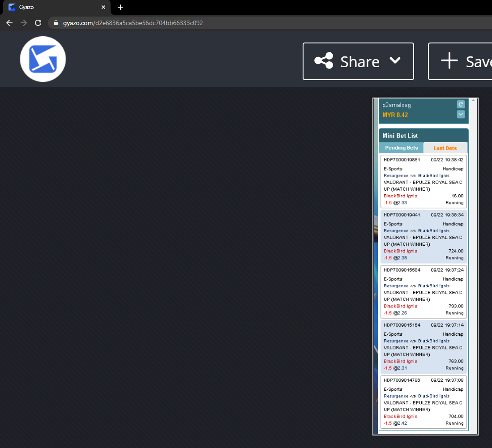Click the Mini Bet List header
This screenshot has width=492, height=448.
point(424,136)
